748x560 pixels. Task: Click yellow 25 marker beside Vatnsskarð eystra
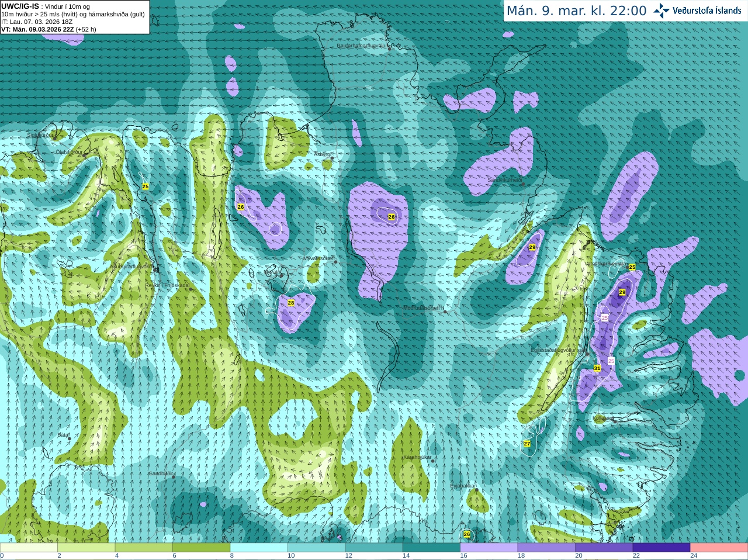pos(632,267)
